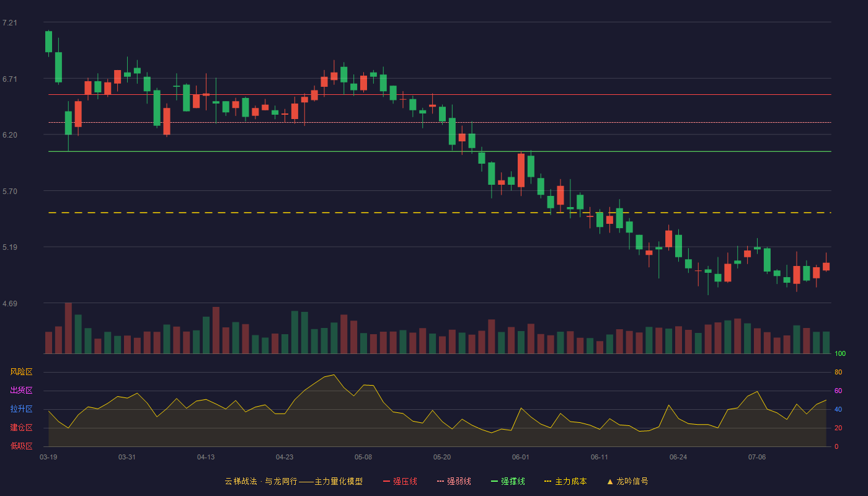This screenshot has height=496, width=868.
Task: Select the 风险区 zone label
Action: click(x=21, y=372)
